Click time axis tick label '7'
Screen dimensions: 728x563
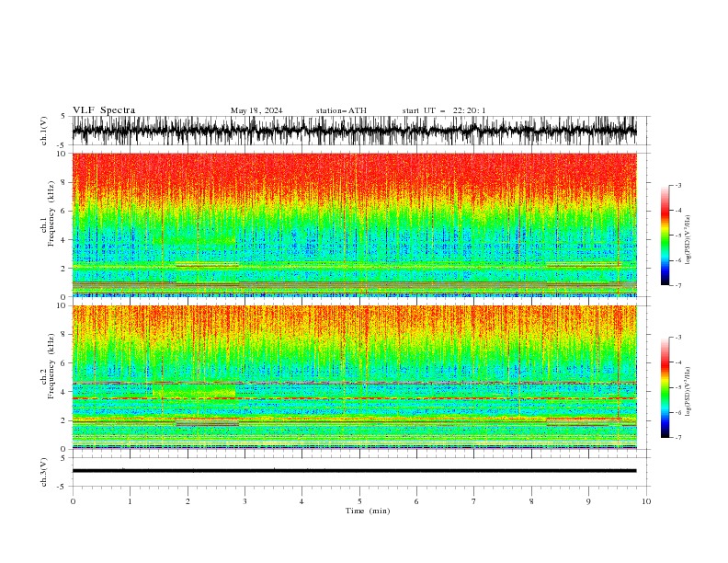474,501
